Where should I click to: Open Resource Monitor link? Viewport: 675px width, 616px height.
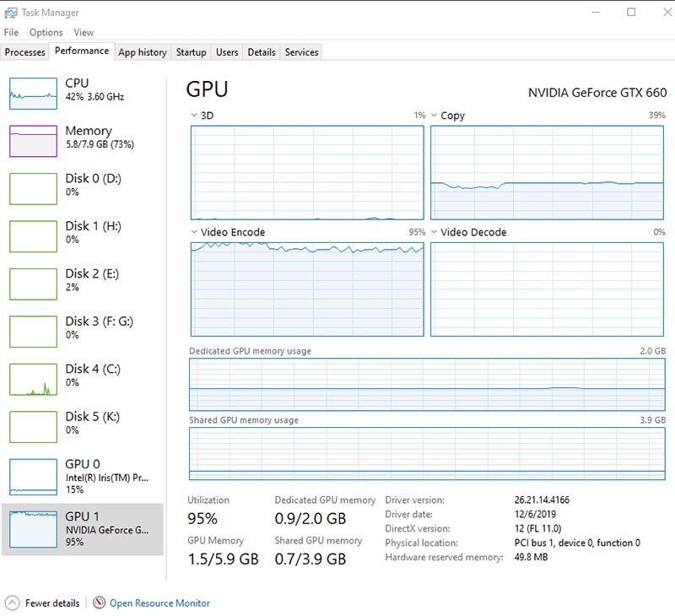pyautogui.click(x=159, y=603)
